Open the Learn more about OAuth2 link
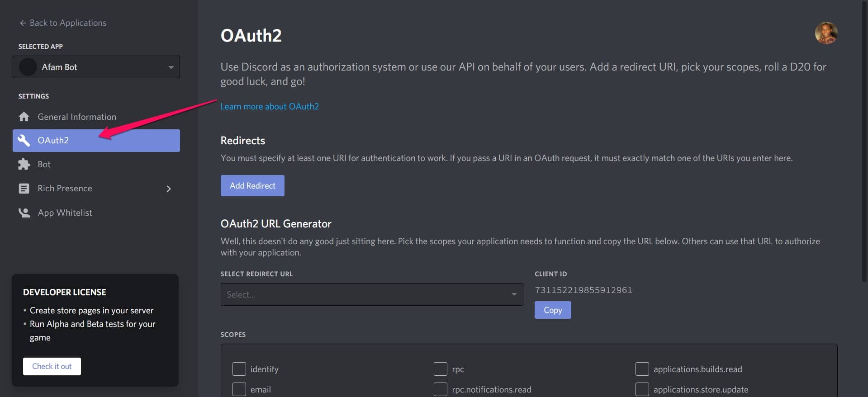The image size is (868, 397). point(270,106)
